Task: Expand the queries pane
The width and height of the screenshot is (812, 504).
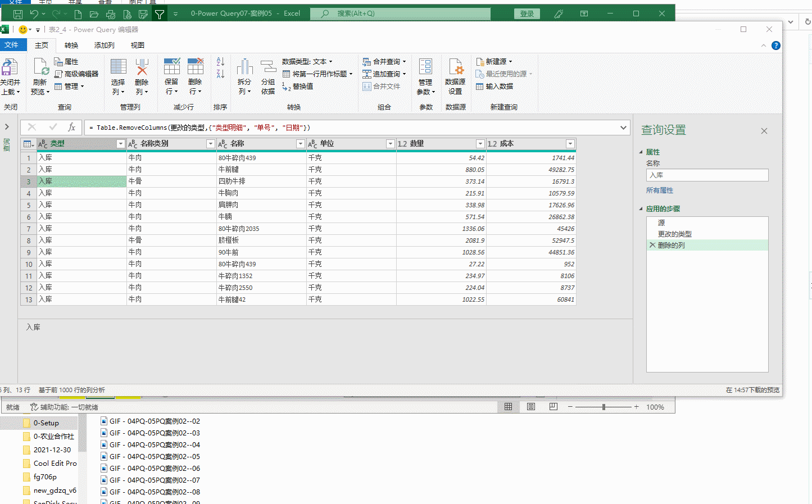Action: [7, 127]
